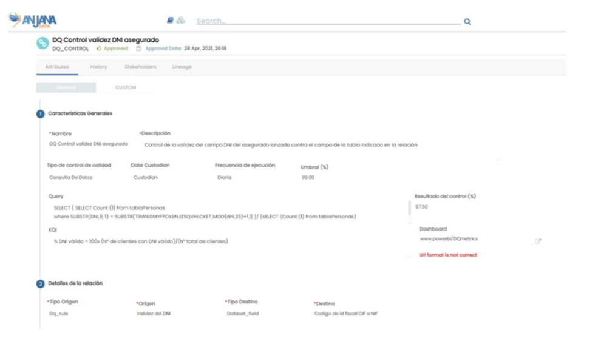Viewport: 595px width, 364px height.
Task: Click the Query SQL text field
Action: tap(205, 212)
